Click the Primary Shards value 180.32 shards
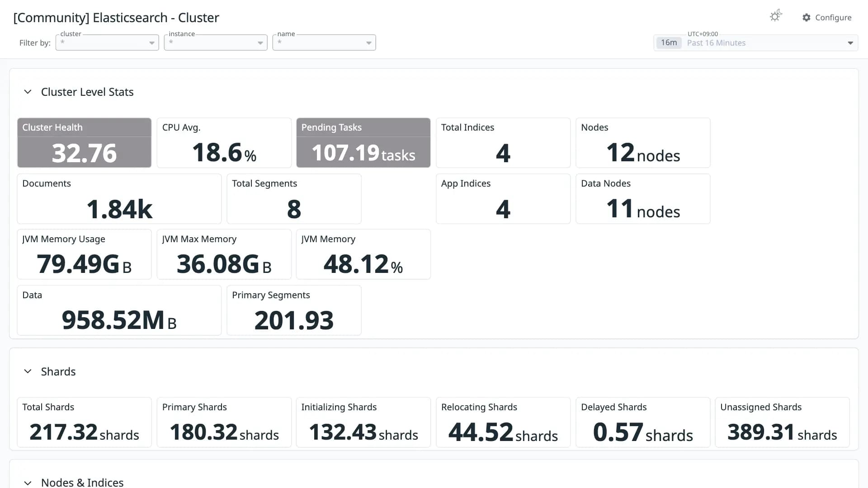This screenshot has width=868, height=488. [x=224, y=432]
